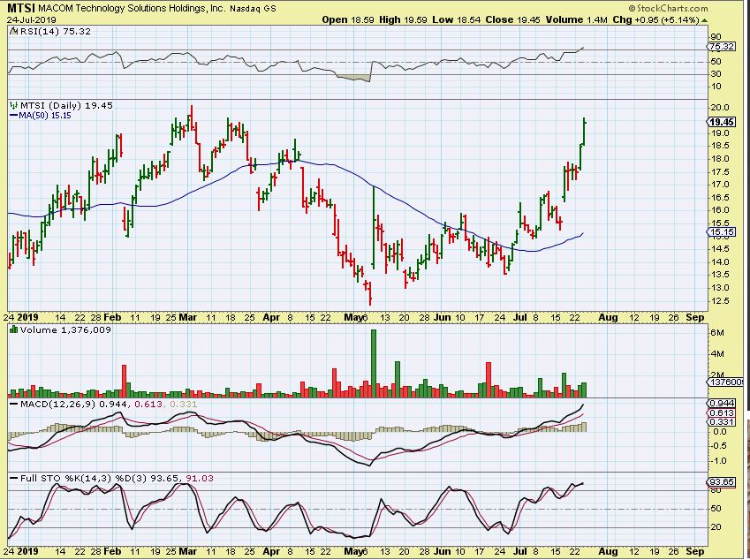Click the 0.613 MACD signal value tag
Image resolution: width=750 pixels, height=560 pixels.
coord(722,412)
